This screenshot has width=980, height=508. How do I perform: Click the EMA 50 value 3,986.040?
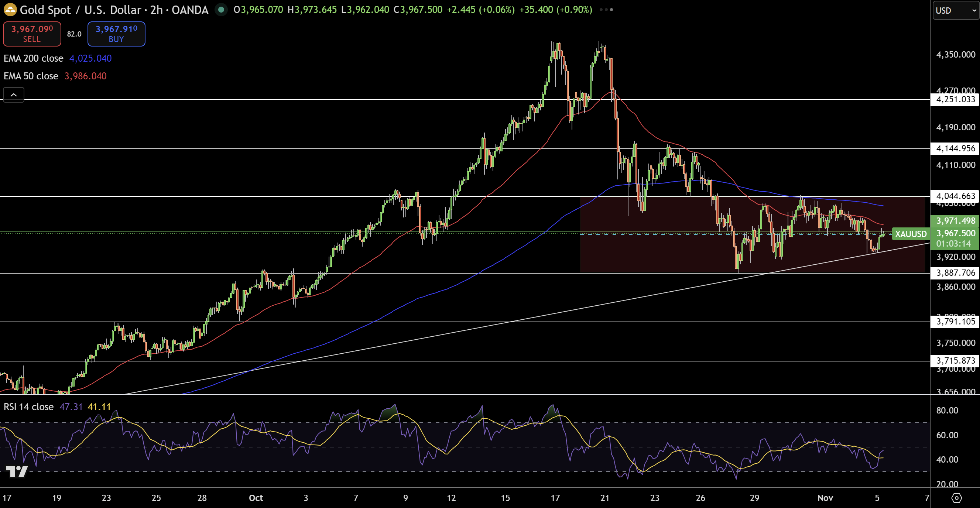click(86, 76)
